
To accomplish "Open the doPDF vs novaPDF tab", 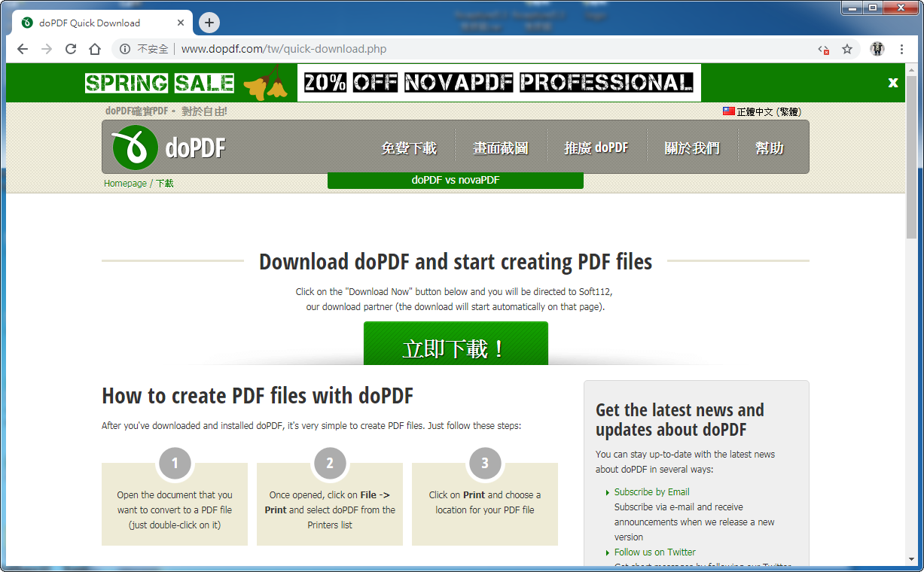I will click(456, 181).
